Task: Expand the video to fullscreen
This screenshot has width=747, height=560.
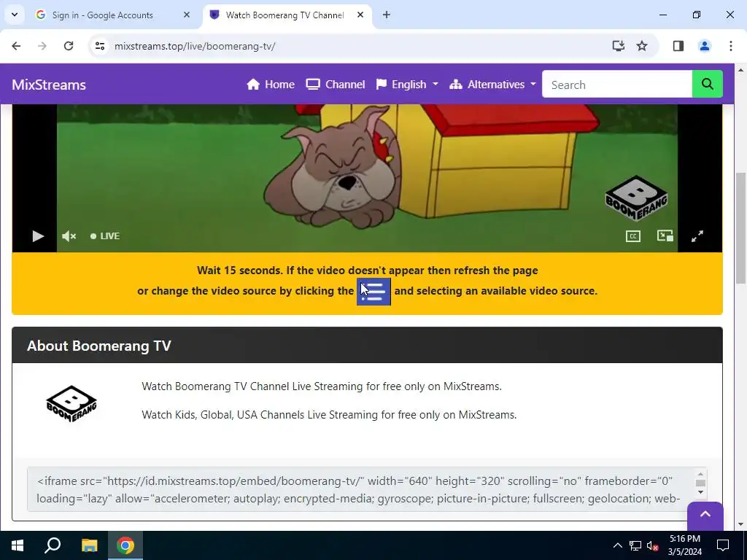Action: (697, 236)
